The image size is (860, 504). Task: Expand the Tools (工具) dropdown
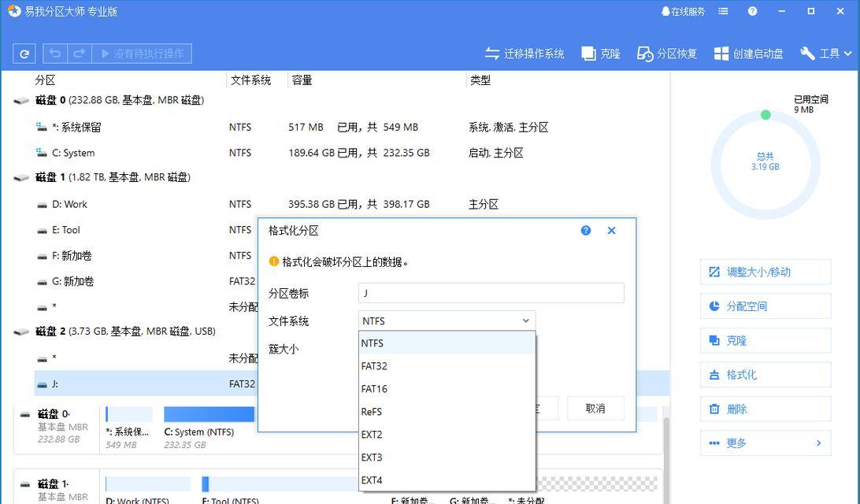coord(825,54)
